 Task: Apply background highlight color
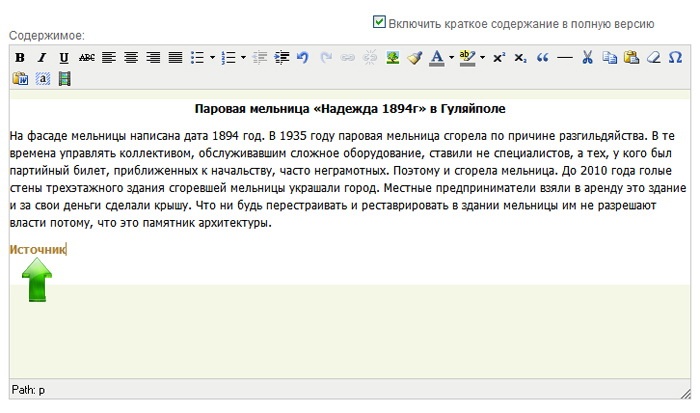[467, 58]
